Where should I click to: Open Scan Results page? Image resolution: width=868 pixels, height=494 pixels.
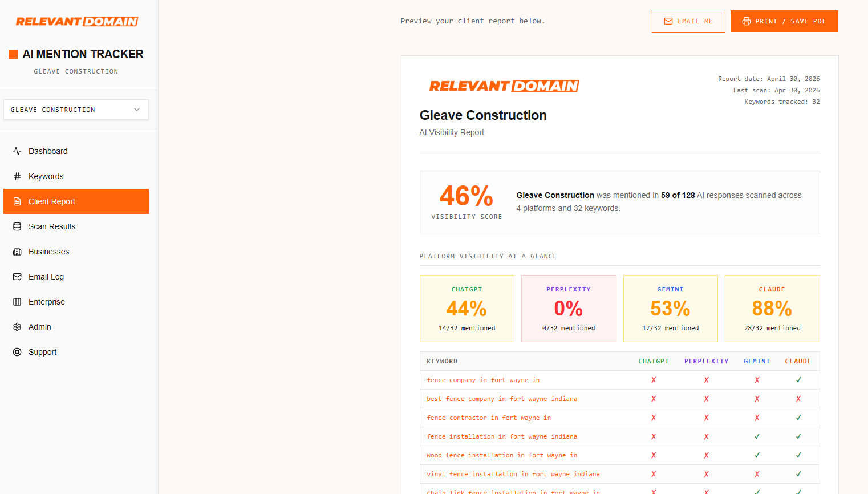click(x=76, y=226)
